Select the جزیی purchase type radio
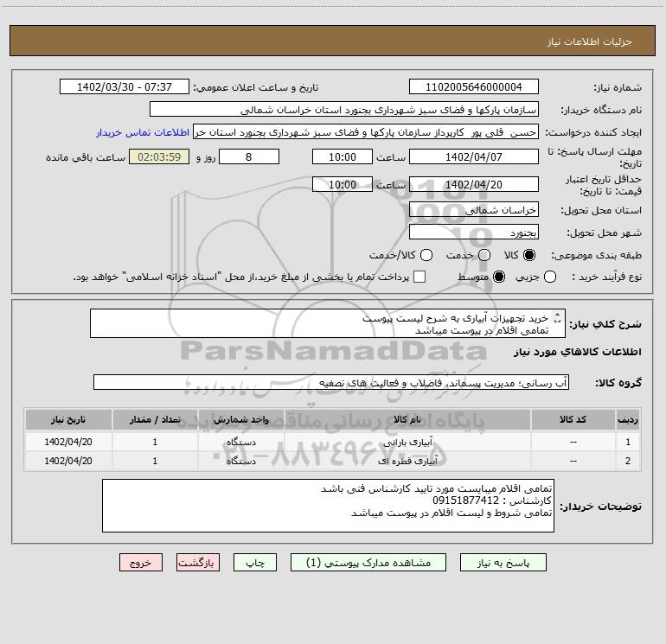 point(549,277)
